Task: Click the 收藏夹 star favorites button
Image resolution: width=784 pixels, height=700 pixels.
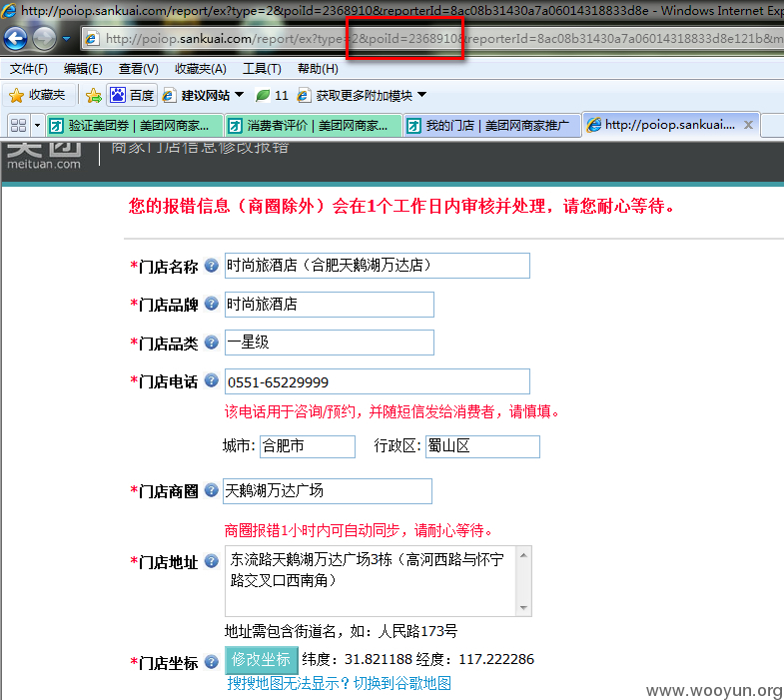Action: coord(38,95)
